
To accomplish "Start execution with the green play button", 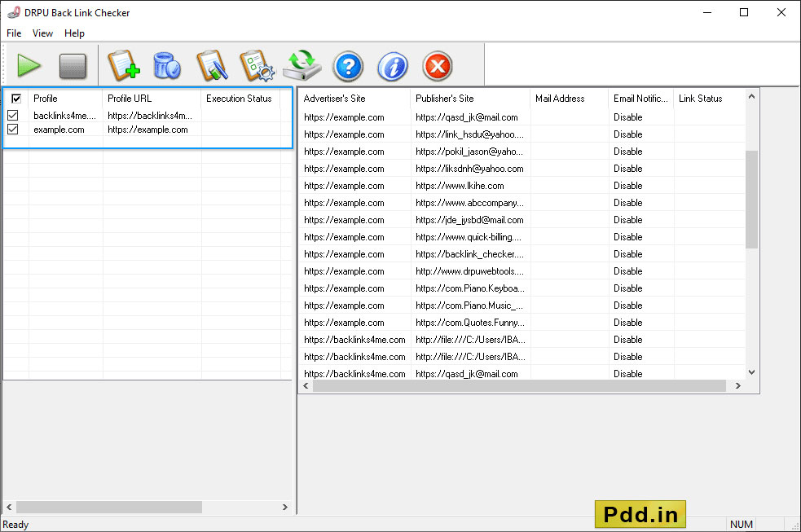I will point(29,66).
